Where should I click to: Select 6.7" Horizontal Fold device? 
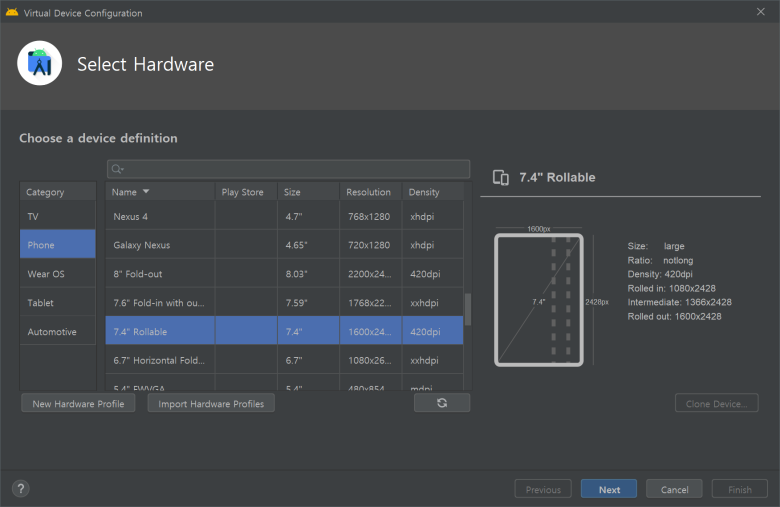pos(285,360)
